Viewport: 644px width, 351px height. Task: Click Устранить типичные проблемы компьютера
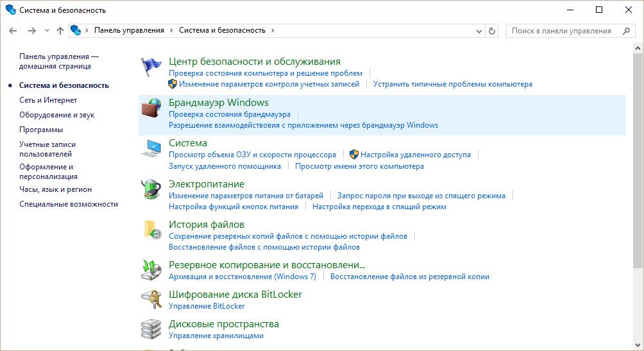pyautogui.click(x=453, y=84)
